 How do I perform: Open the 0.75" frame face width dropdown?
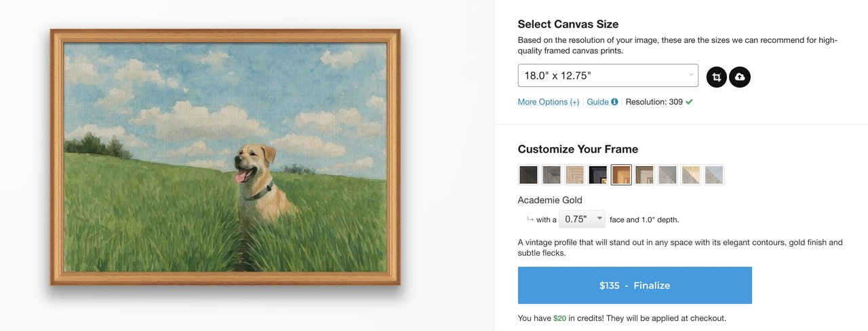(x=583, y=219)
